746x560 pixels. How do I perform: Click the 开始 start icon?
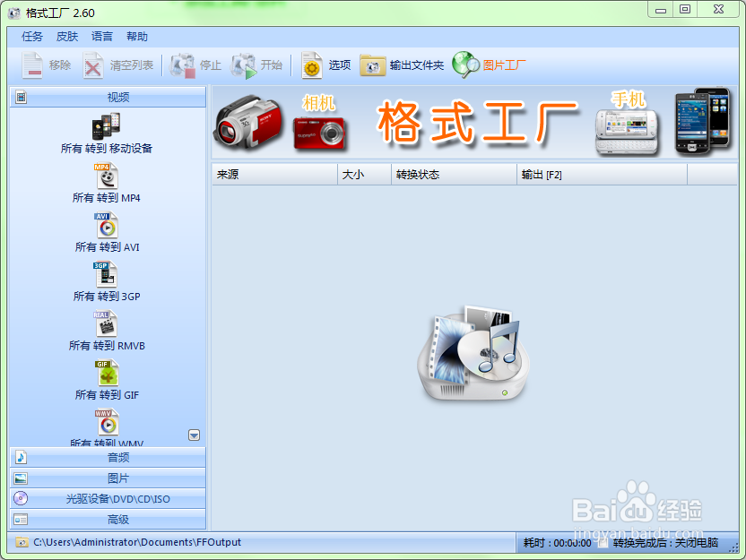[244, 65]
